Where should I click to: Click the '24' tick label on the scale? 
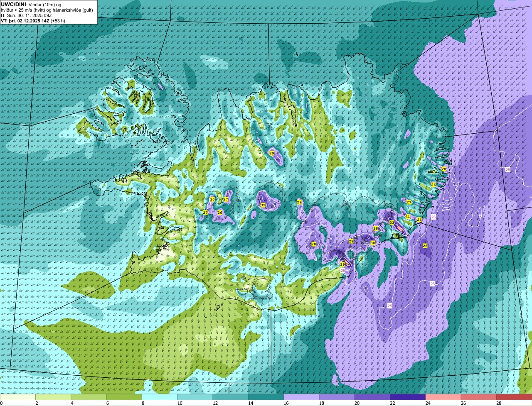point(428,403)
